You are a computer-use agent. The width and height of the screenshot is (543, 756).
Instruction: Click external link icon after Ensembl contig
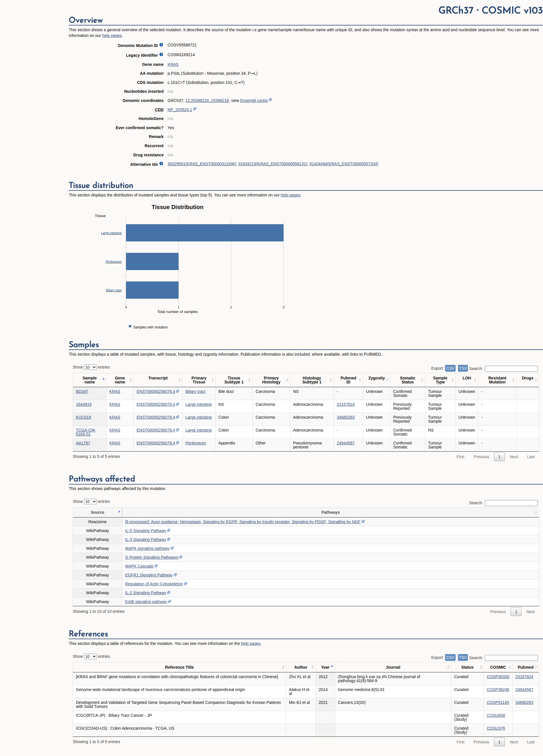[x=270, y=100]
